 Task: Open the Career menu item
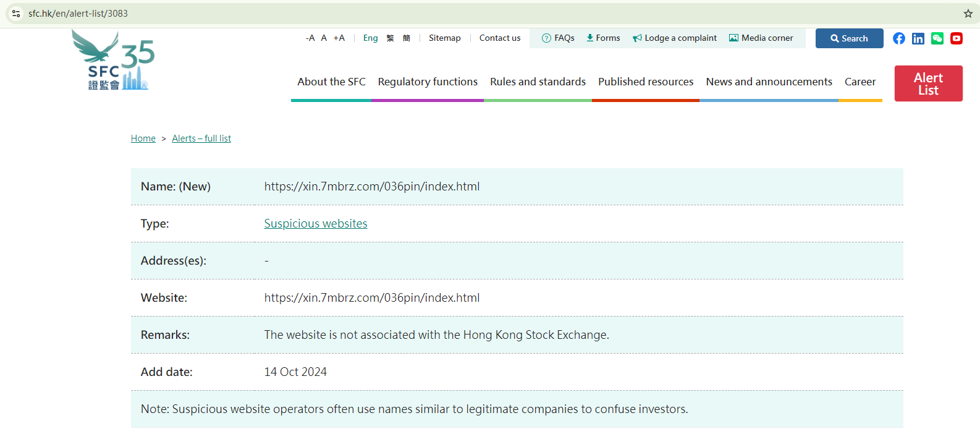[860, 82]
